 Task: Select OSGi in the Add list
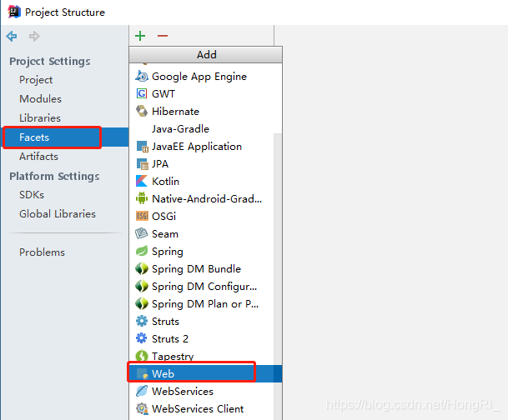pos(202,216)
